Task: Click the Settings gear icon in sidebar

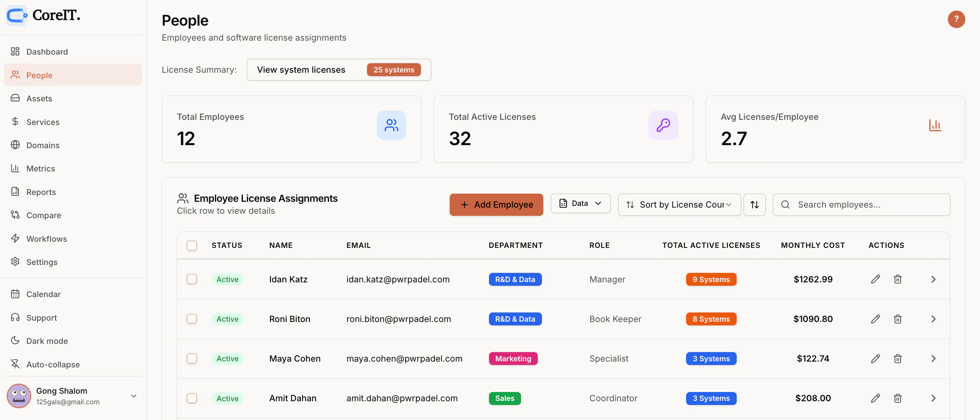Action: [x=15, y=262]
